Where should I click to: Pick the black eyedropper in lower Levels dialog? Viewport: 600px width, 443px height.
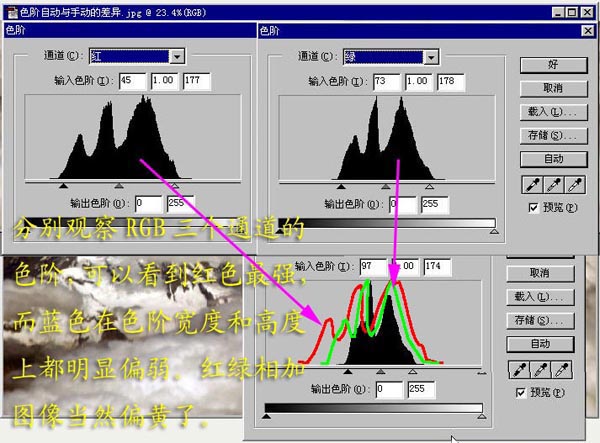point(519,370)
